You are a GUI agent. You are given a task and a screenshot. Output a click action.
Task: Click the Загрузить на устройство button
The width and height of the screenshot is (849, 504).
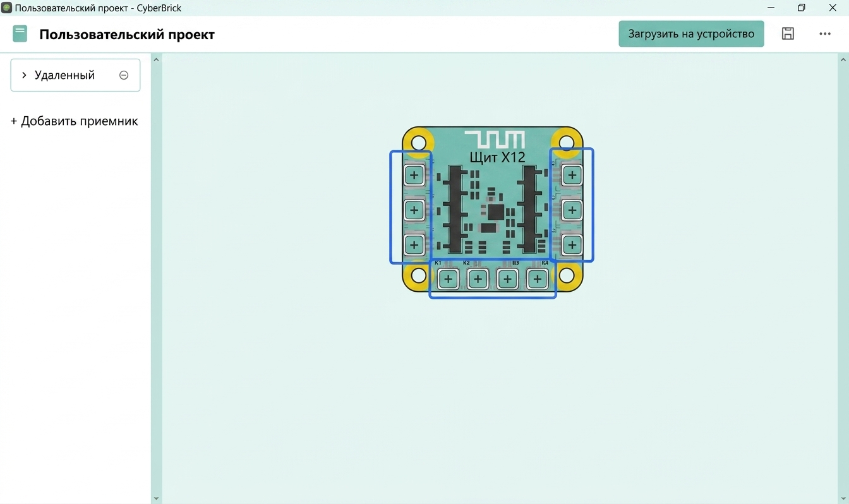click(691, 33)
